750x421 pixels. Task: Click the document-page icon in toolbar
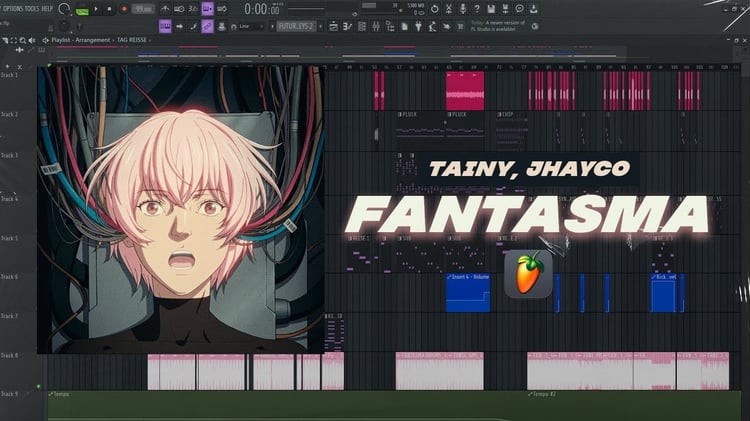click(x=404, y=26)
